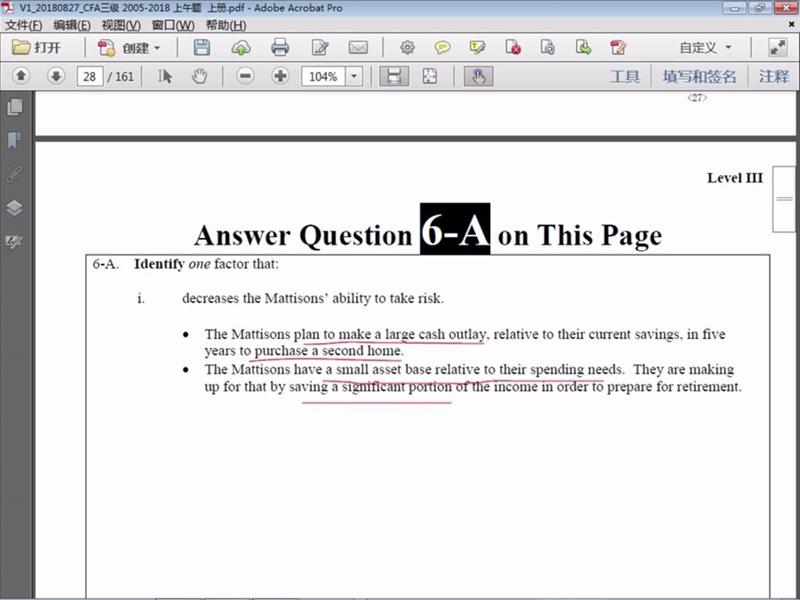Toggle scrolling mode fit-width view
This screenshot has width=800, height=600.
(x=394, y=76)
